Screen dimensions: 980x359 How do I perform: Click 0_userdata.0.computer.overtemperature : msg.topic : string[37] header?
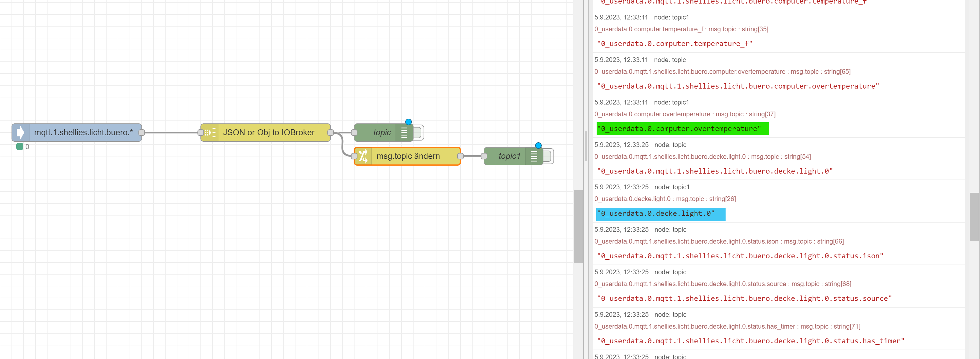[685, 114]
